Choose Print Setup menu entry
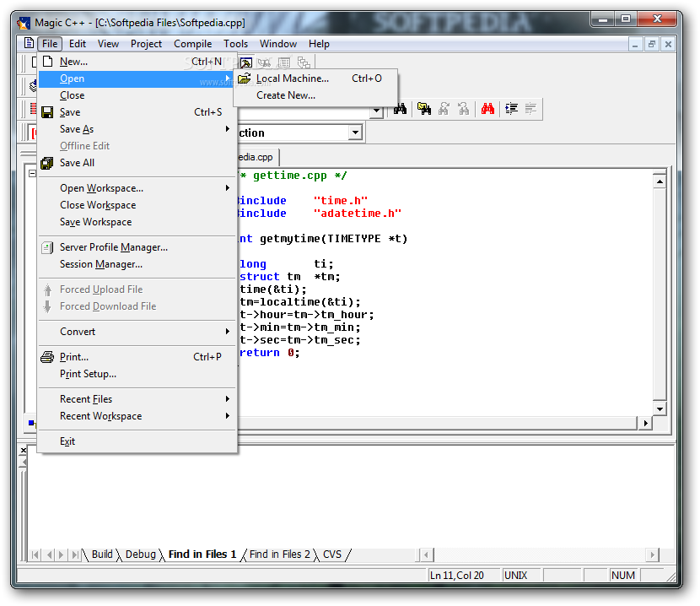The height and width of the screenshot is (606, 700). point(137,374)
